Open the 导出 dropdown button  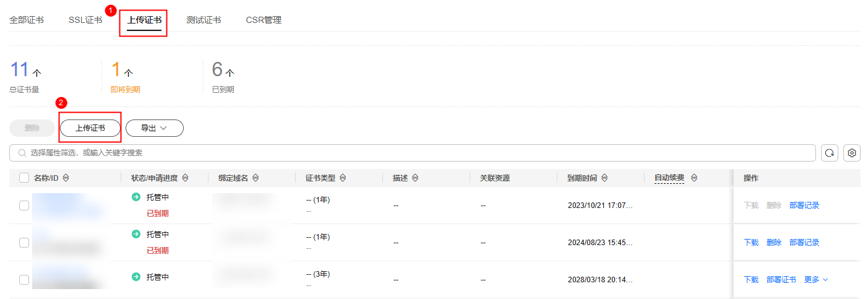click(155, 128)
